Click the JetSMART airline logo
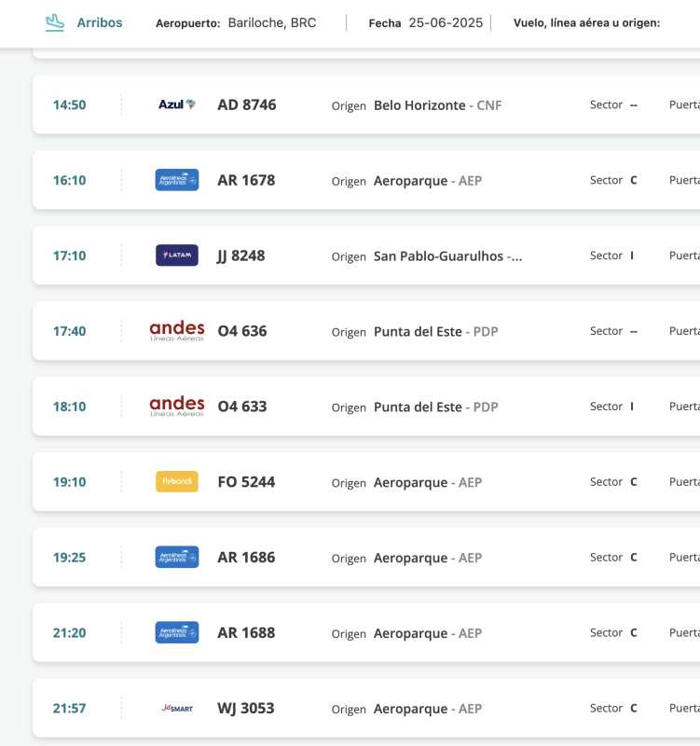700x746 pixels. click(x=176, y=708)
